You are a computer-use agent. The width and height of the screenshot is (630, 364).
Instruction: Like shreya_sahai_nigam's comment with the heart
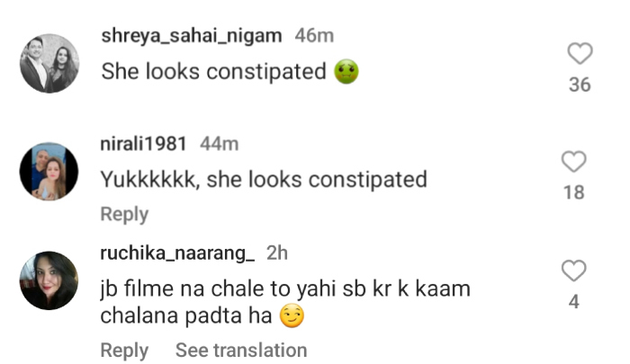[x=580, y=55]
